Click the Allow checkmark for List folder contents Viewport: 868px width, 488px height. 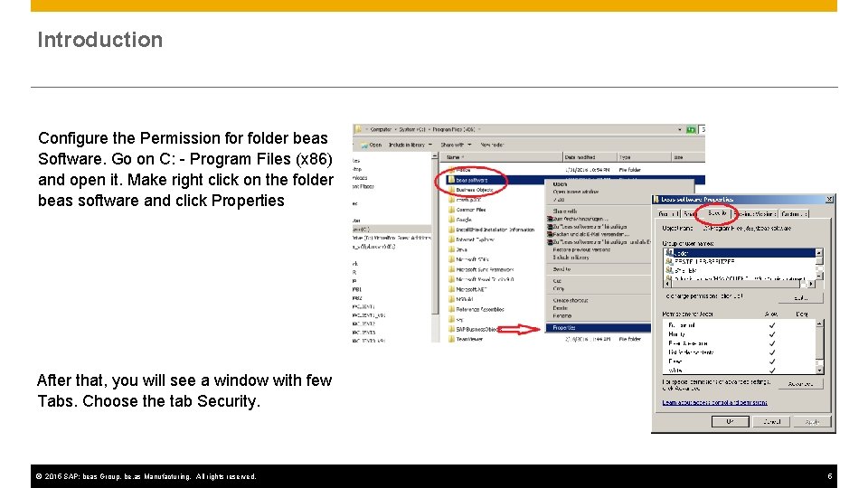pyautogui.click(x=771, y=352)
